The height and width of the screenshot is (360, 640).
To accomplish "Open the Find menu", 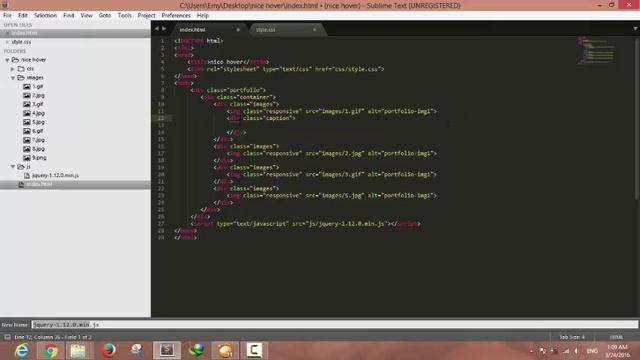I will tap(69, 15).
